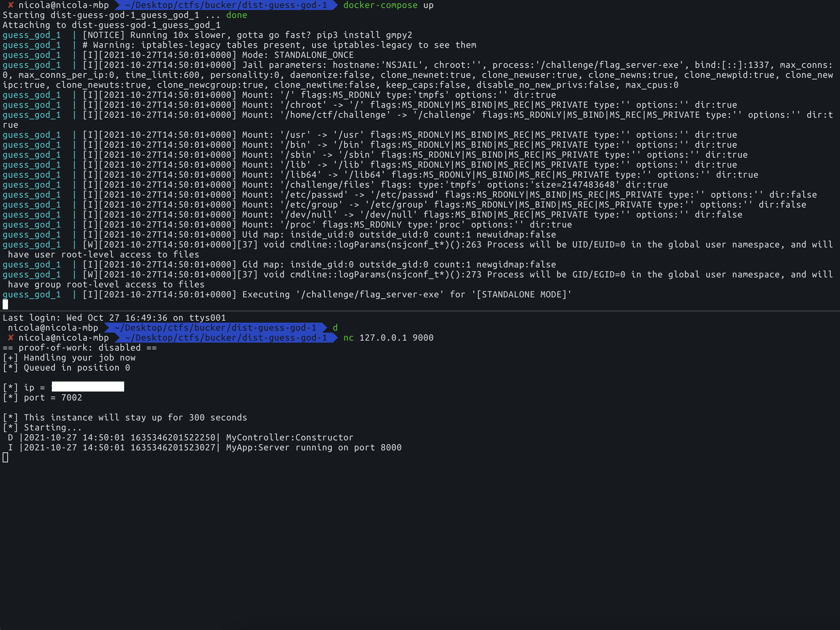The image size is (840, 630).
Task: Click the green 'done' status text
Action: tap(236, 15)
